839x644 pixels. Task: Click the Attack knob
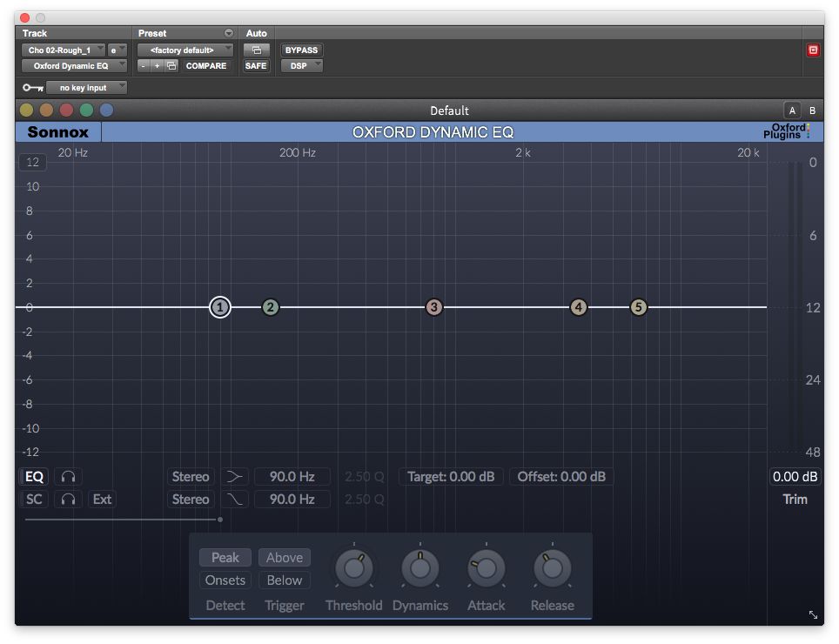point(486,568)
